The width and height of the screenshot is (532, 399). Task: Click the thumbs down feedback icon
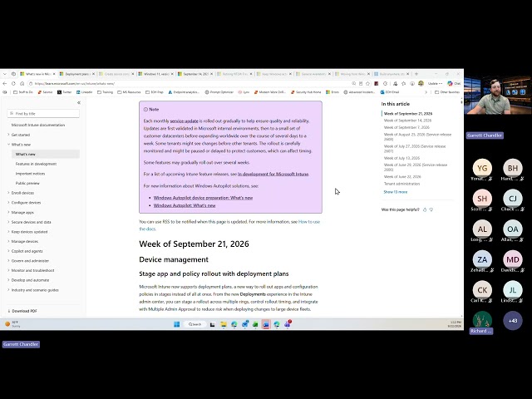[x=431, y=209]
